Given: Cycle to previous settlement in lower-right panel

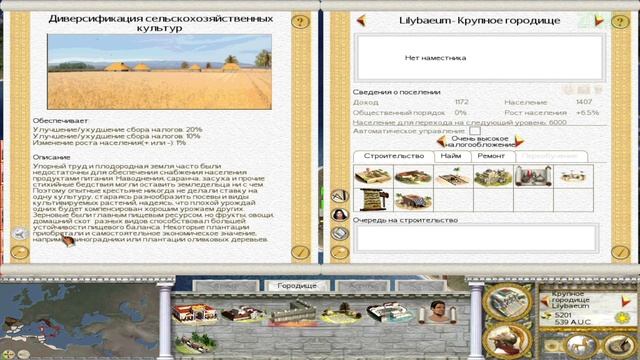Looking at the screenshot, I should [x=545, y=302].
